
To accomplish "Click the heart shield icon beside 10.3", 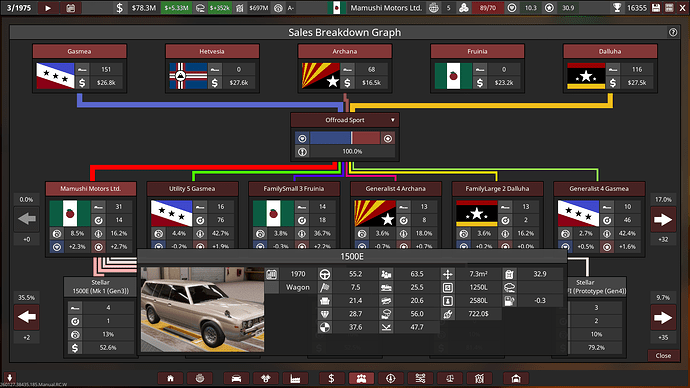I will pyautogui.click(x=512, y=8).
